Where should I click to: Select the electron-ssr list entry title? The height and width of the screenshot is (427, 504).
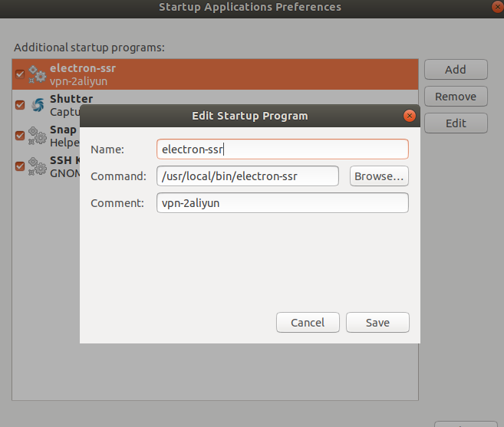pos(83,68)
